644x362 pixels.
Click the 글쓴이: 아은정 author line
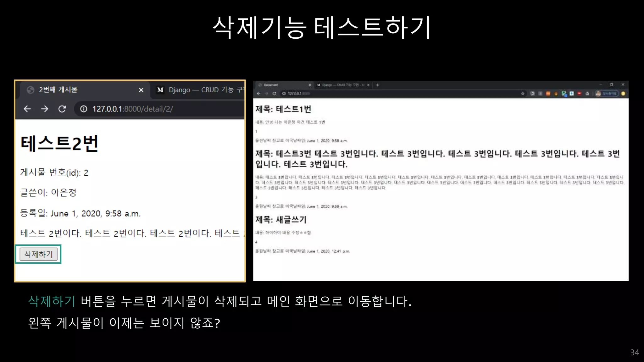tap(48, 192)
